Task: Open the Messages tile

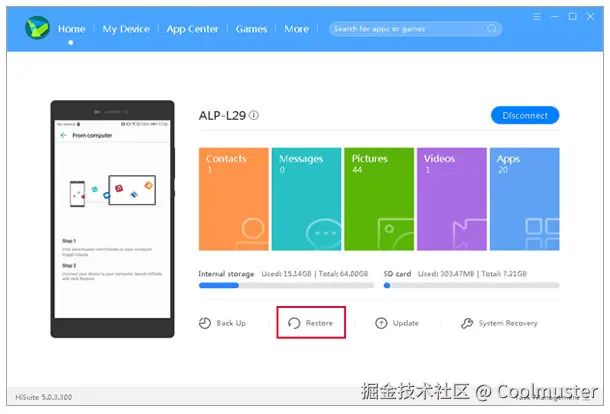Action: [x=306, y=199]
